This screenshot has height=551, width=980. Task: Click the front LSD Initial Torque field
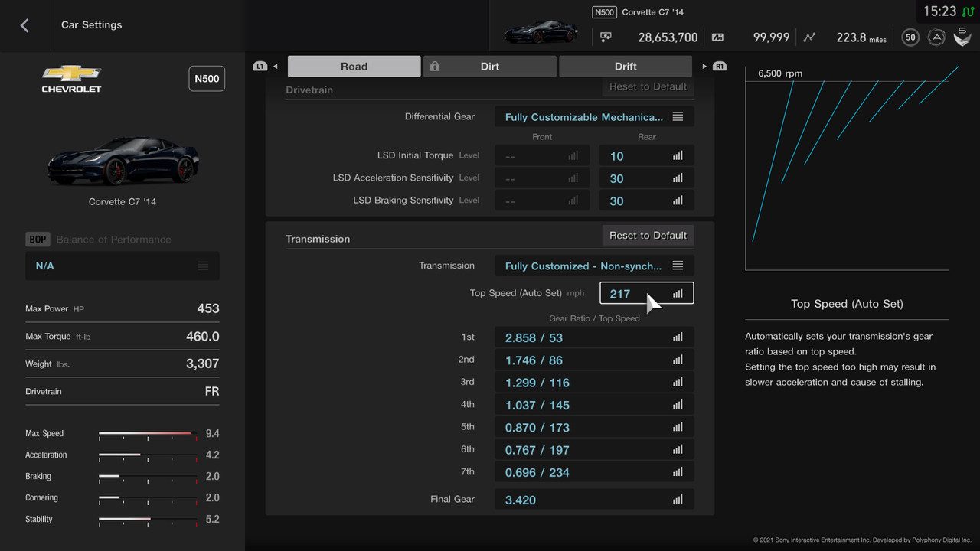[542, 155]
